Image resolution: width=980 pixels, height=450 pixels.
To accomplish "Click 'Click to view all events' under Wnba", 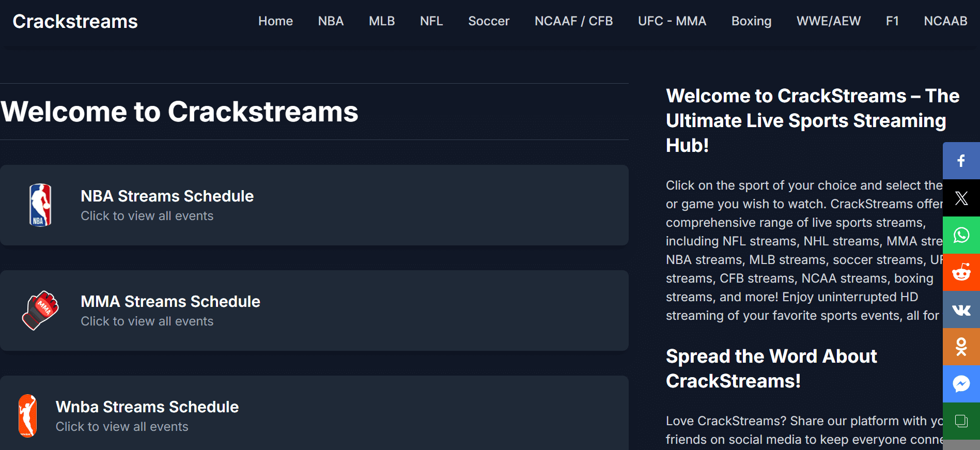I will click(x=122, y=427).
